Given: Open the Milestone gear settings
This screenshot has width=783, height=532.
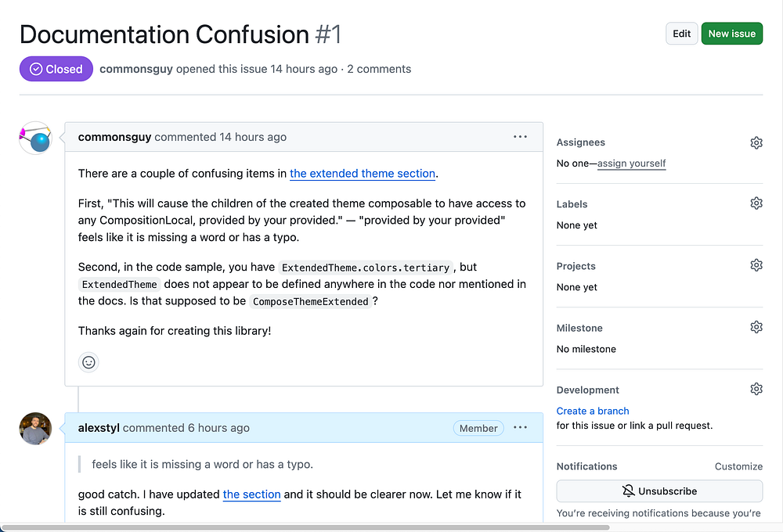Looking at the screenshot, I should [756, 327].
